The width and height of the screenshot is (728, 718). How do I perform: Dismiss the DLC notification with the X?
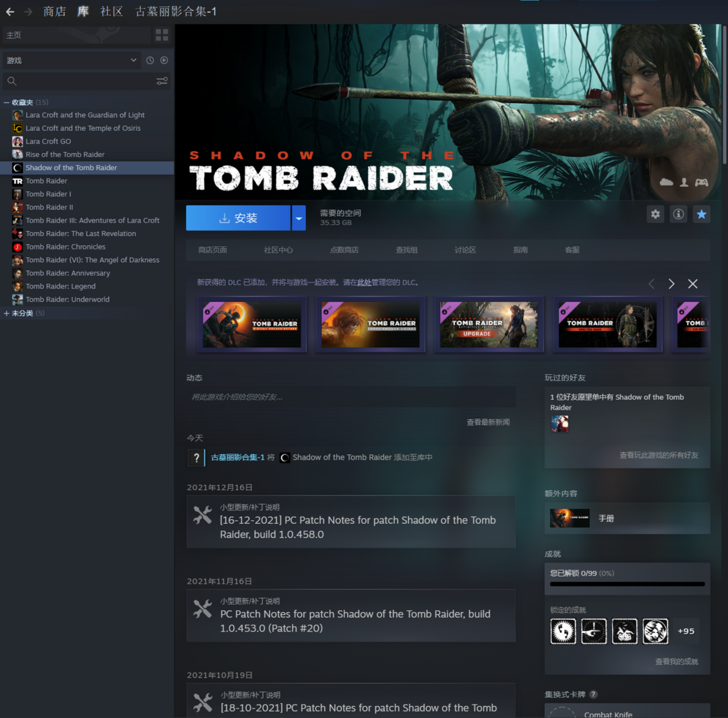(x=692, y=284)
